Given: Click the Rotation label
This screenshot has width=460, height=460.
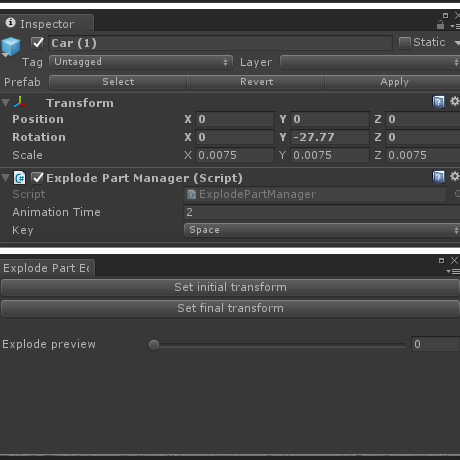Looking at the screenshot, I should coord(39,137).
